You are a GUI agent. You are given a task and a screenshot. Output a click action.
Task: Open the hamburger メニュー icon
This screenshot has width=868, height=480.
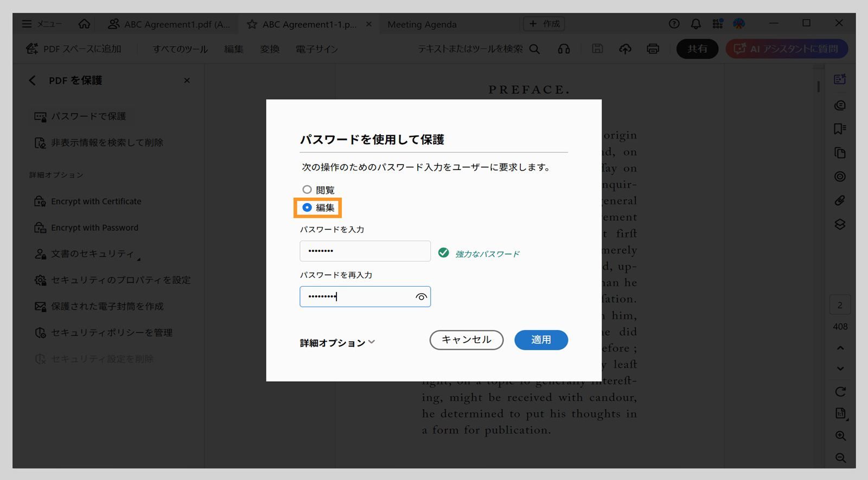pyautogui.click(x=27, y=24)
